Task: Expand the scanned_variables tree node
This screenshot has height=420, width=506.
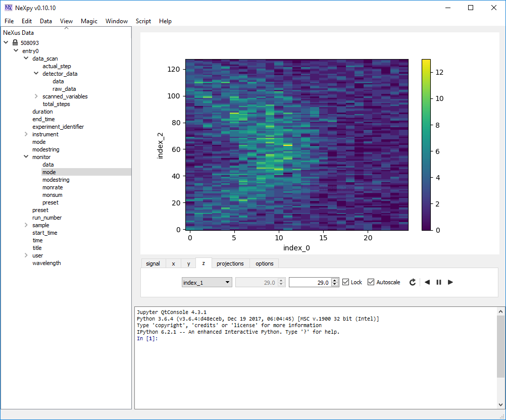Action: [x=36, y=96]
